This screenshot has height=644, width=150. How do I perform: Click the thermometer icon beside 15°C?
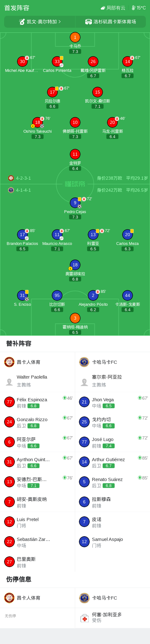134,8
